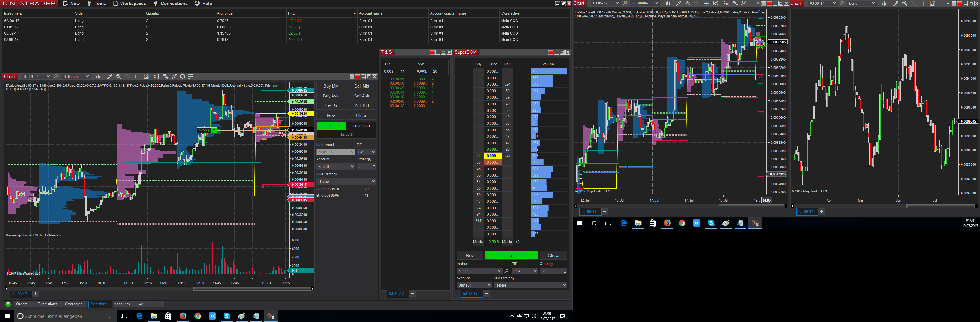Viewport: 980px width, 322px height.
Task: Click zoom in magnifier in 15 Minute chart
Action: 119,76
